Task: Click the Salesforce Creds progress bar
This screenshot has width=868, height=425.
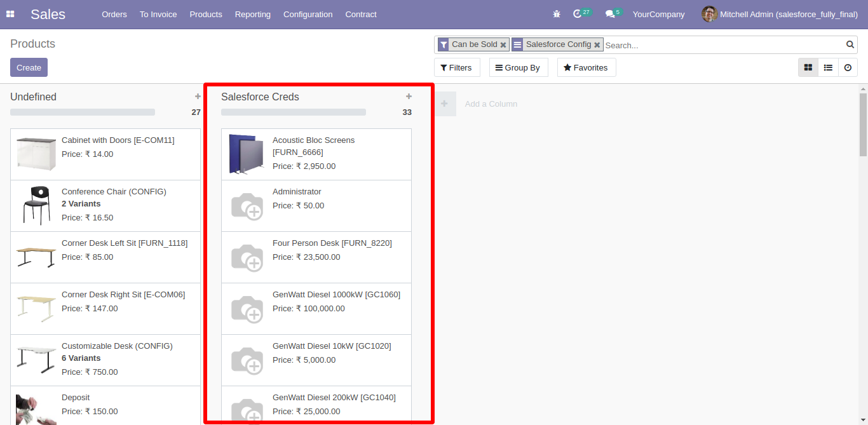Action: click(294, 112)
